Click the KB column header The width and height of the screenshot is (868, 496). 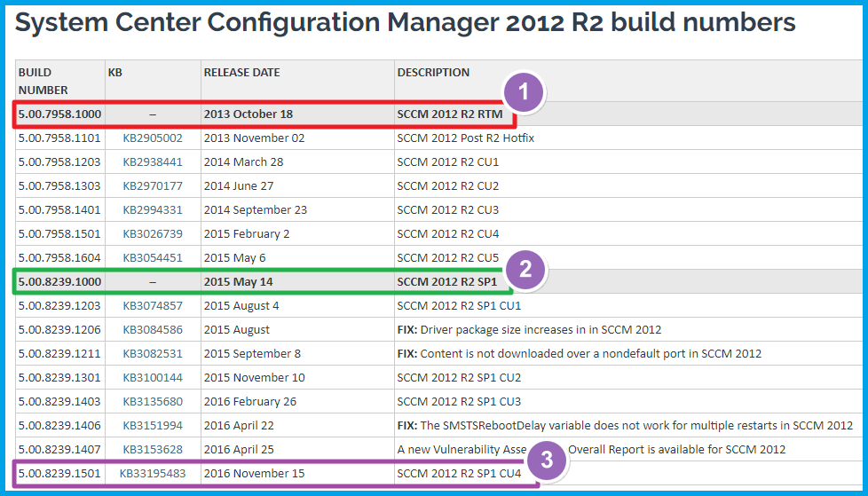pos(115,72)
